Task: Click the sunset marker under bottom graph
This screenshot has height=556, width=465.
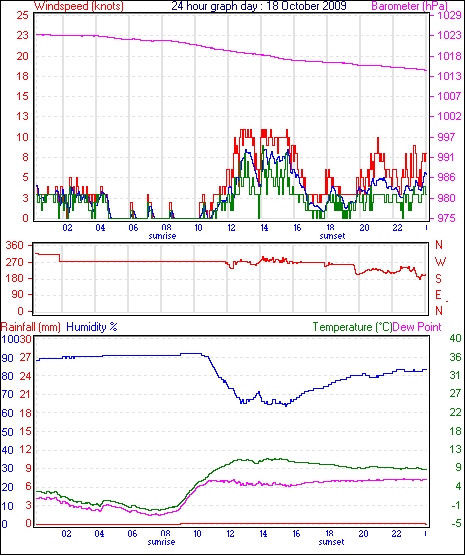Action: tap(331, 542)
